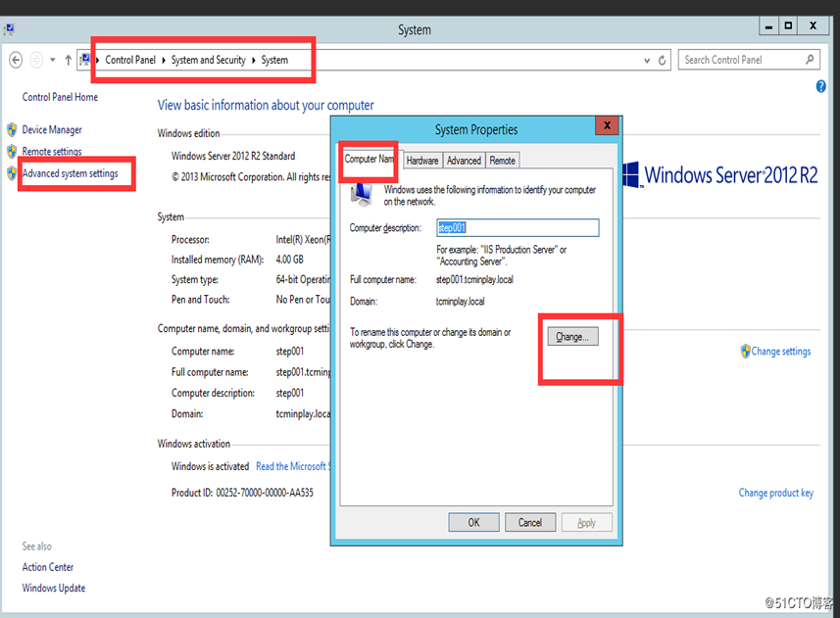Image resolution: width=840 pixels, height=618 pixels.
Task: Click the shield icon beside Advanced system settings
Action: [12, 173]
